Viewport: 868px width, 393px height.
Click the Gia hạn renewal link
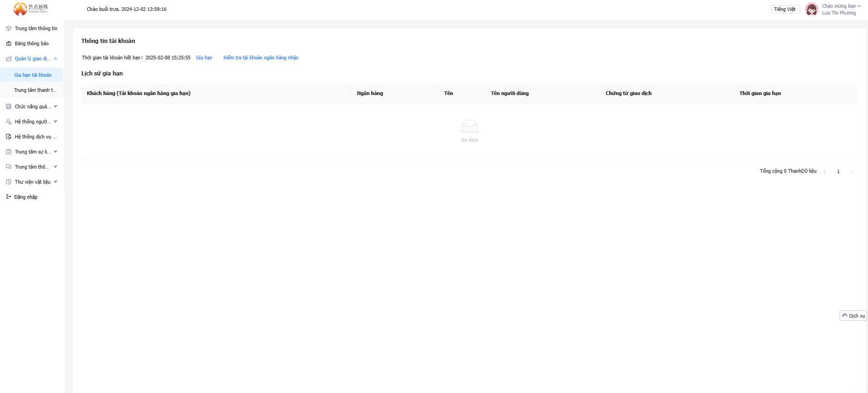(204, 58)
